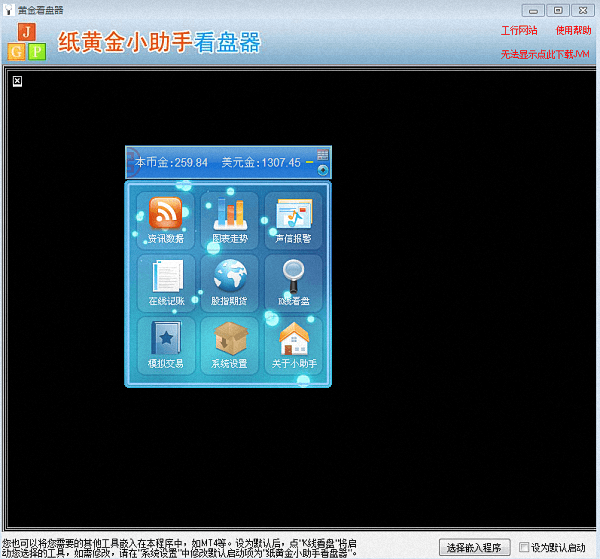The height and width of the screenshot is (559, 600).
Task: Click the broken image placeholder at top-left
Action: 17,81
